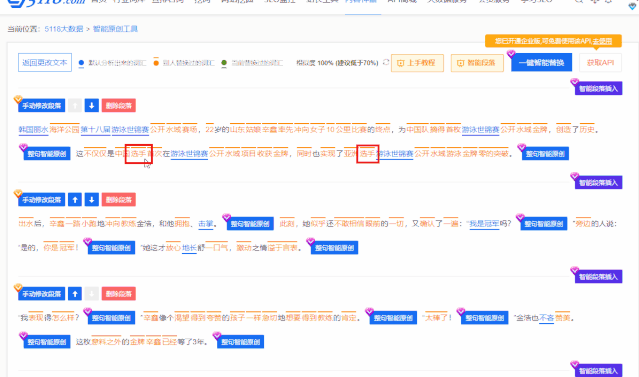The height and width of the screenshot is (377, 639).
Task: Open the 5118大数据 breadcrumb link
Action: [64, 29]
